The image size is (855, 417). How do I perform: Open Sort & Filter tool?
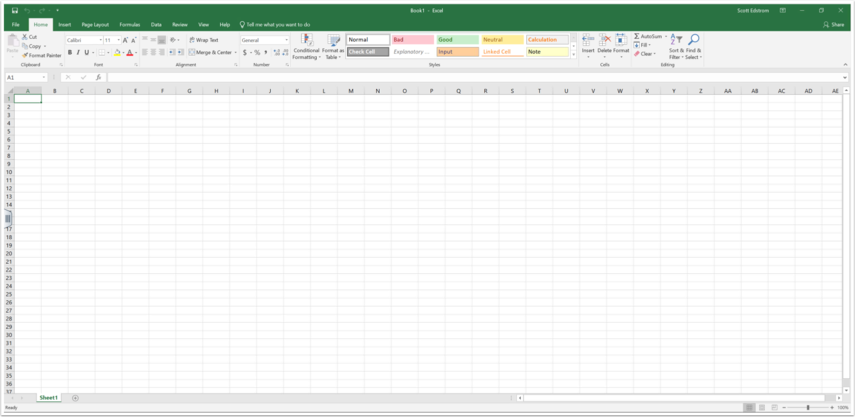(677, 41)
